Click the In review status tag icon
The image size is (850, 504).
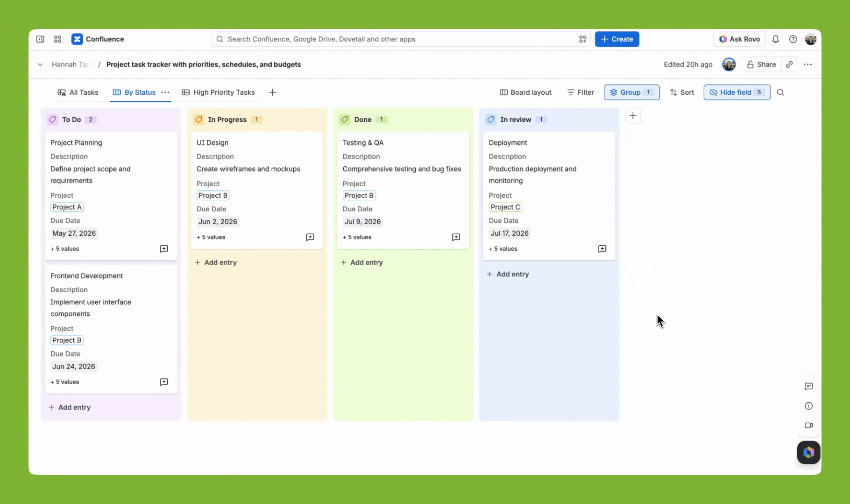(x=491, y=119)
